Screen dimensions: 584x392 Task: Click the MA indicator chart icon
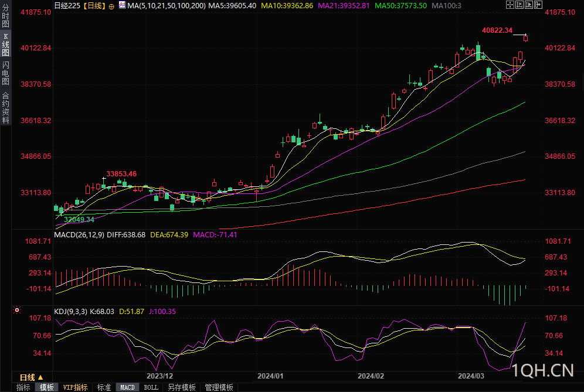point(121,5)
